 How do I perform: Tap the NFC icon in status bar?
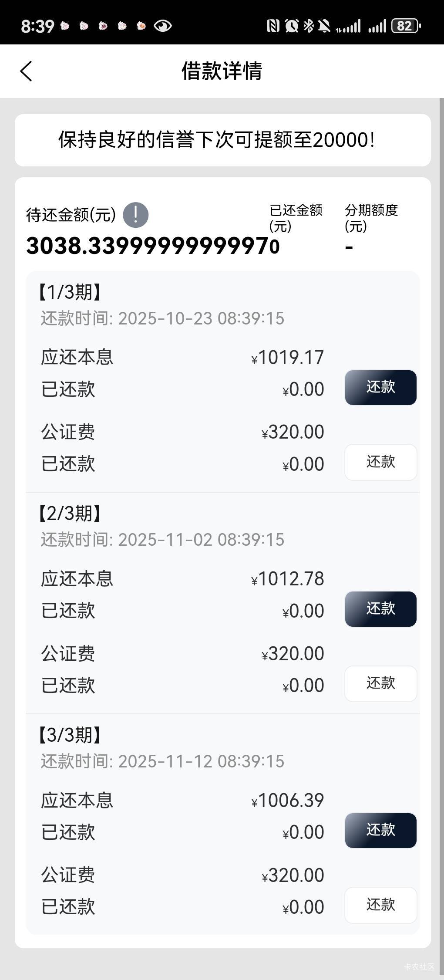pyautogui.click(x=273, y=26)
